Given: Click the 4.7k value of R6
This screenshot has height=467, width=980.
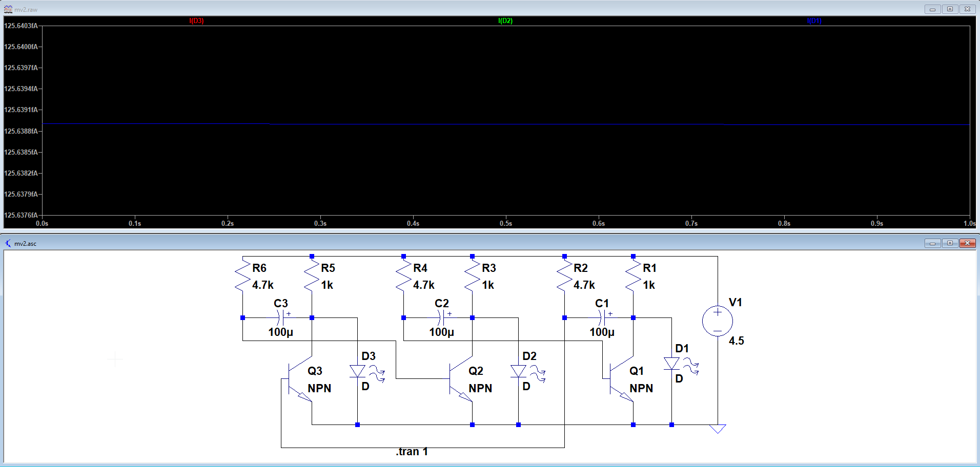Looking at the screenshot, I should (x=263, y=285).
